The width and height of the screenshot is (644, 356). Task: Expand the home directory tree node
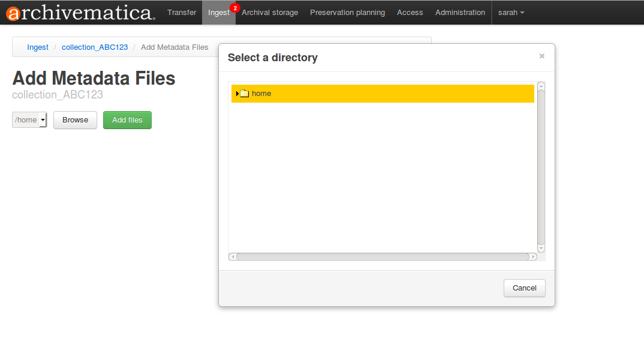[x=237, y=94]
